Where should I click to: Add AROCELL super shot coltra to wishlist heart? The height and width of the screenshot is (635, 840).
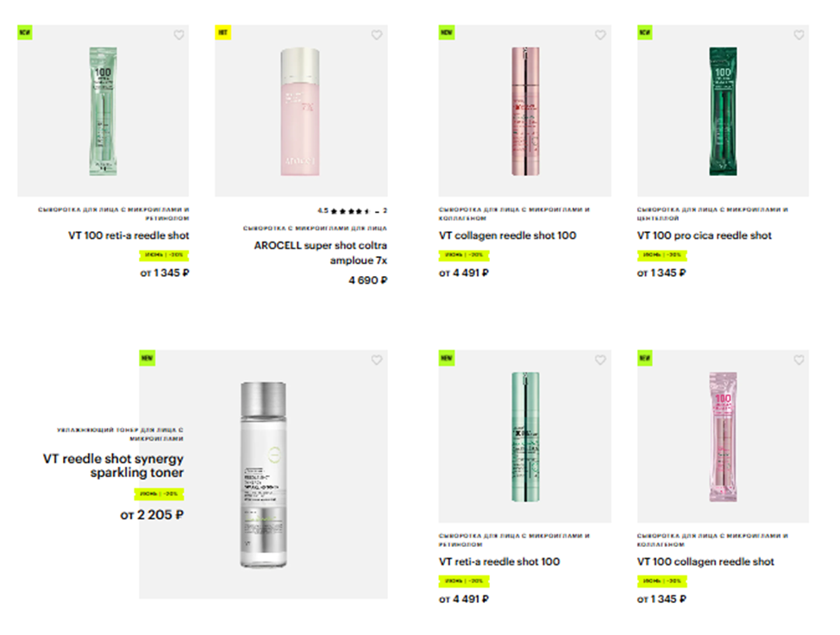pos(377,35)
